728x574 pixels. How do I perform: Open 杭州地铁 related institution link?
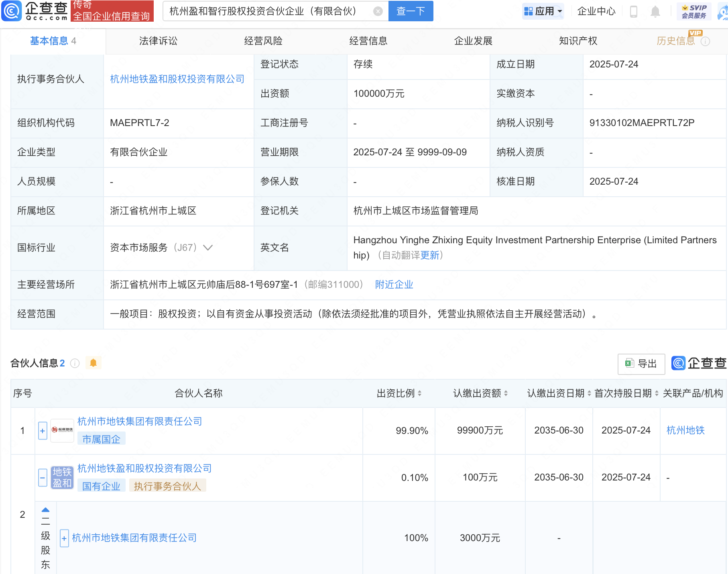click(x=685, y=430)
